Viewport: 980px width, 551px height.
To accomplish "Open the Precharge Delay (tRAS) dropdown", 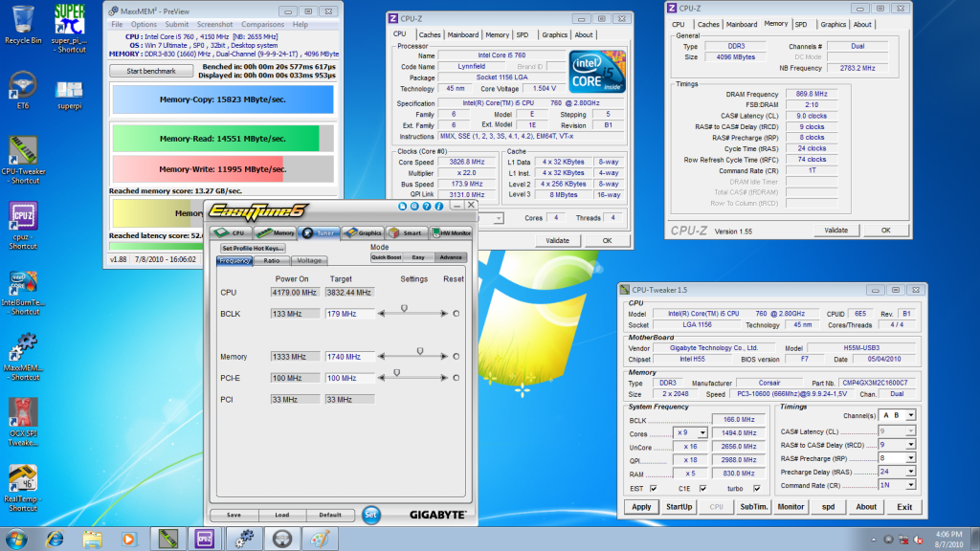I will pos(909,471).
